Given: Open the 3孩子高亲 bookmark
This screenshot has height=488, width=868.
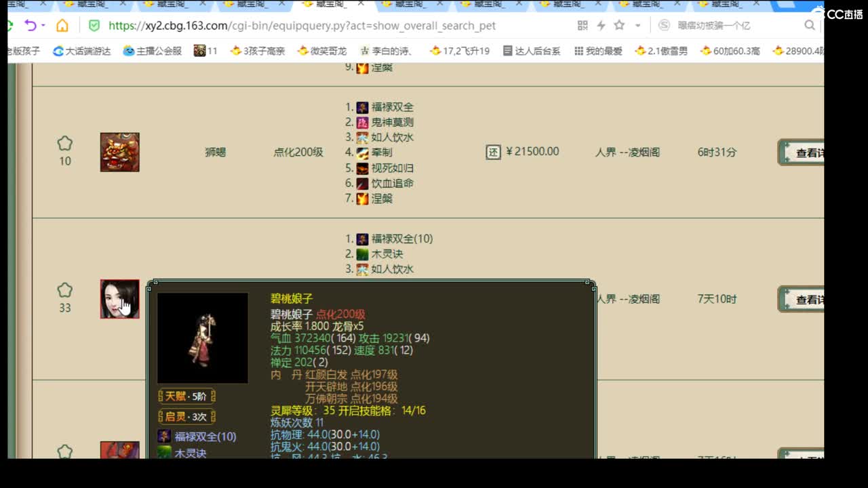Looking at the screenshot, I should coord(258,51).
